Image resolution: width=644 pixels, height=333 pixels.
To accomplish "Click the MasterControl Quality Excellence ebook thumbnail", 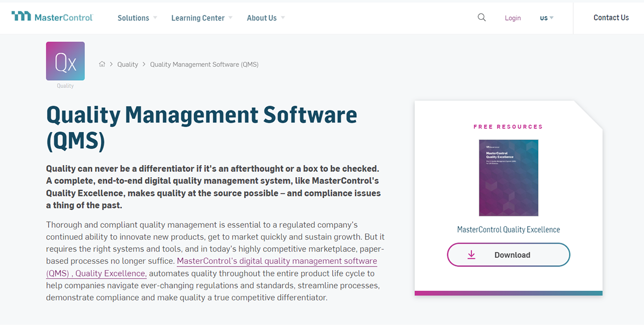I will click(x=508, y=177).
